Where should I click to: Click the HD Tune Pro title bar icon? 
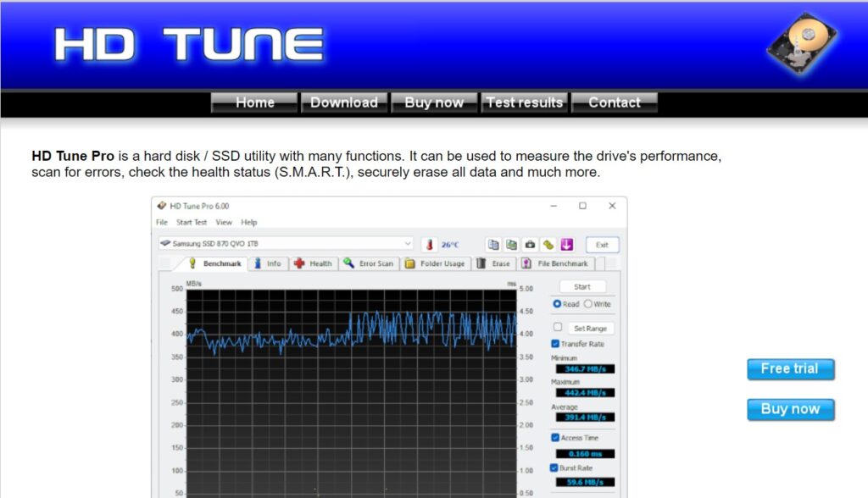coord(162,206)
